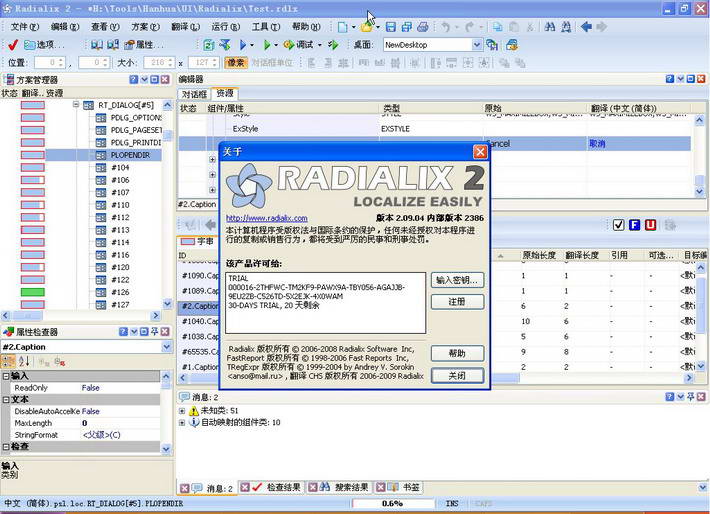This screenshot has height=514, width=710.
Task: Click help icon in 编辑器 panel header
Action: [x=670, y=79]
